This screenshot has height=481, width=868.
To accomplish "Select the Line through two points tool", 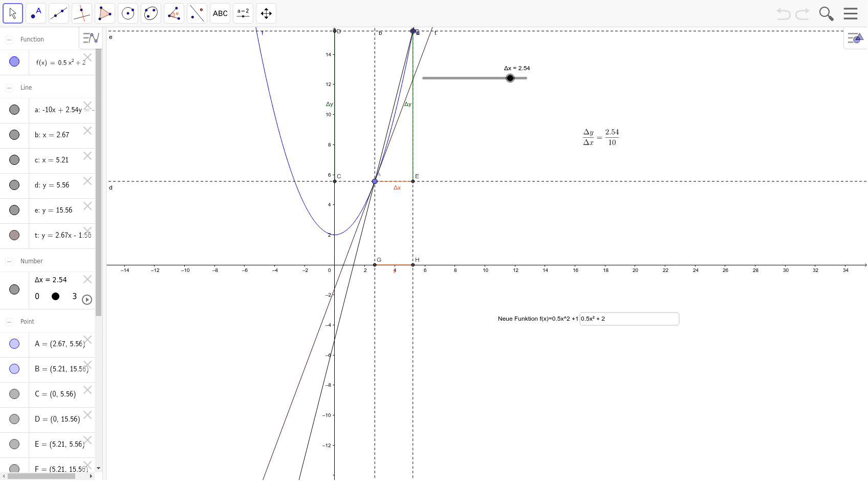I will tap(59, 13).
